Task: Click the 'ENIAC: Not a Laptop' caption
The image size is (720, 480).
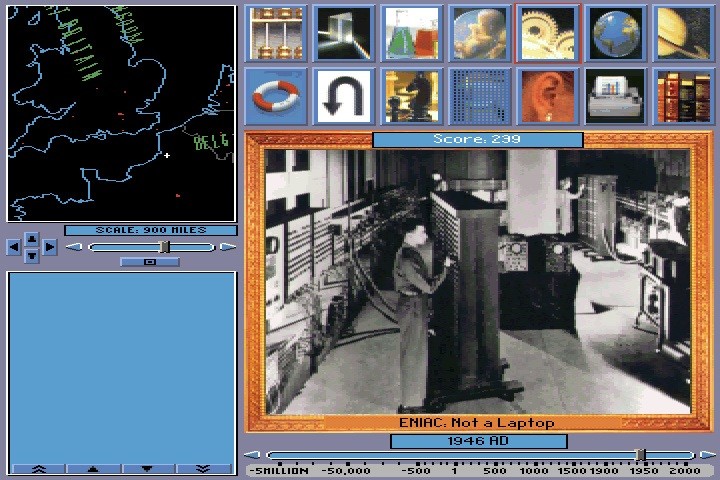Action: point(477,423)
